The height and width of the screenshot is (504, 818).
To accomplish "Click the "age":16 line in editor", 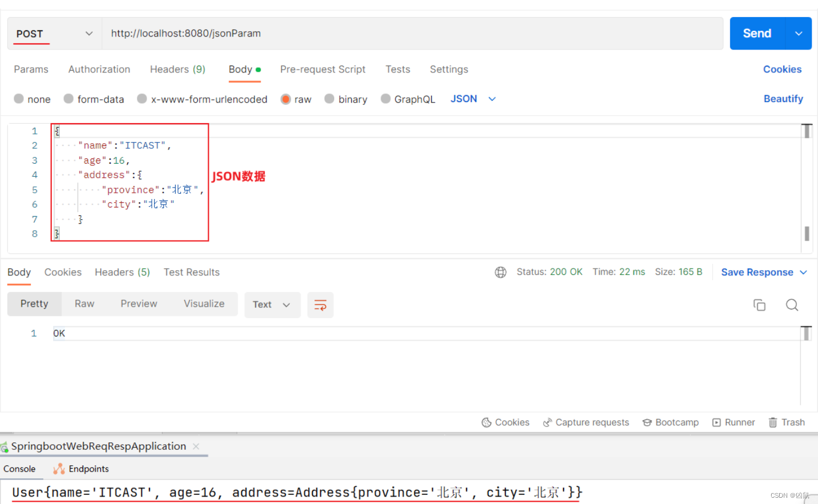I will 104,160.
